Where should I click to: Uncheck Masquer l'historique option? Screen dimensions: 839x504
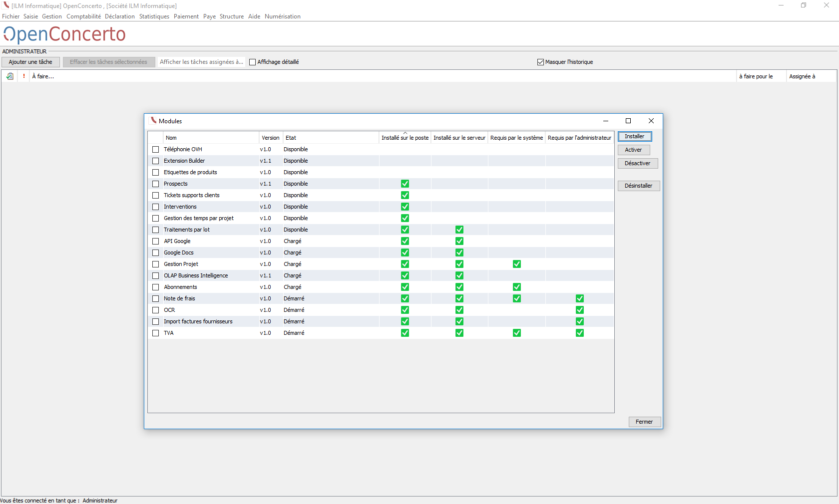coord(540,62)
